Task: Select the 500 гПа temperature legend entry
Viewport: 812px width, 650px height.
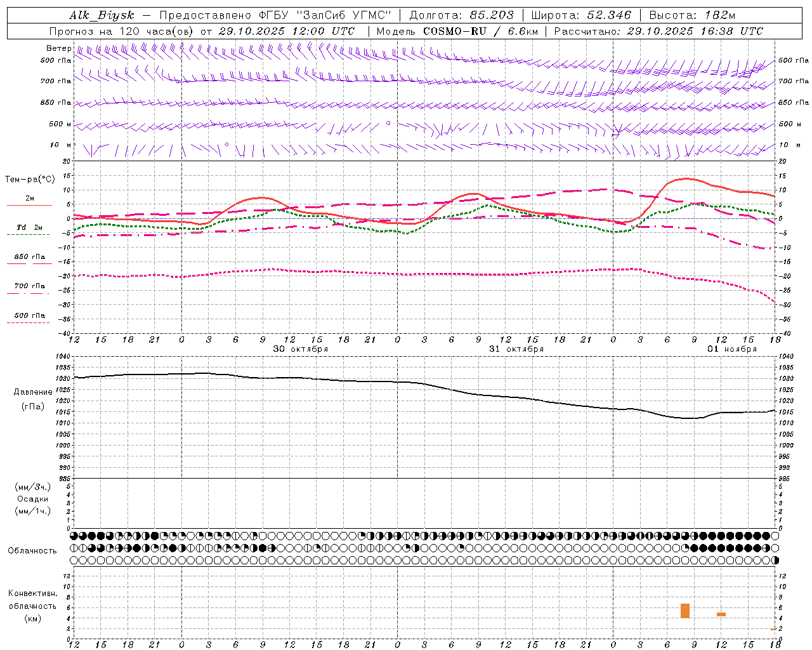Action: click(x=30, y=315)
